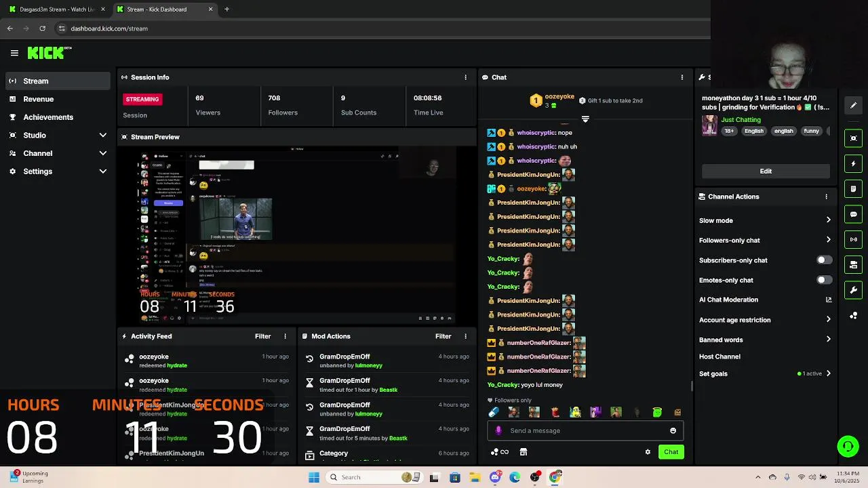This screenshot has width=868, height=488.
Task: Click the Edit stream info button
Action: click(766, 171)
